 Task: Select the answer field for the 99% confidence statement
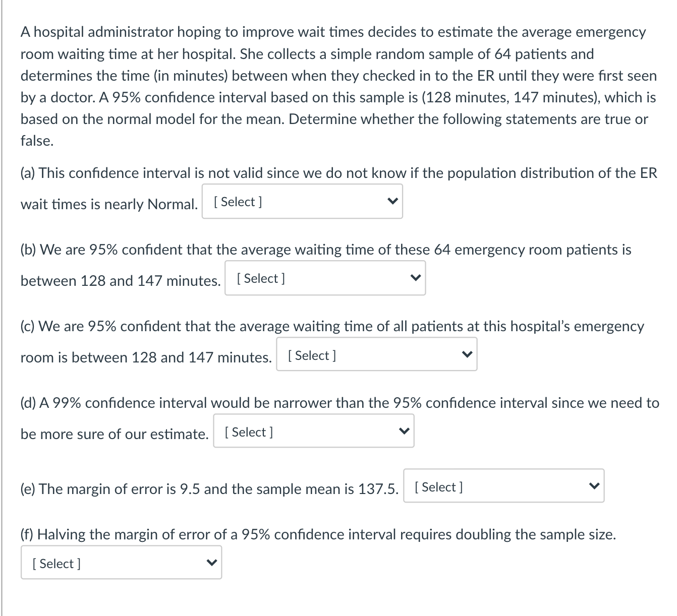(314, 431)
